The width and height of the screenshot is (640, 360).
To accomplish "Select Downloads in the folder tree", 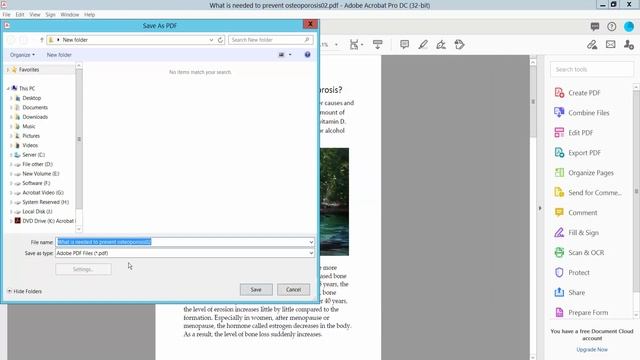I will (35, 117).
